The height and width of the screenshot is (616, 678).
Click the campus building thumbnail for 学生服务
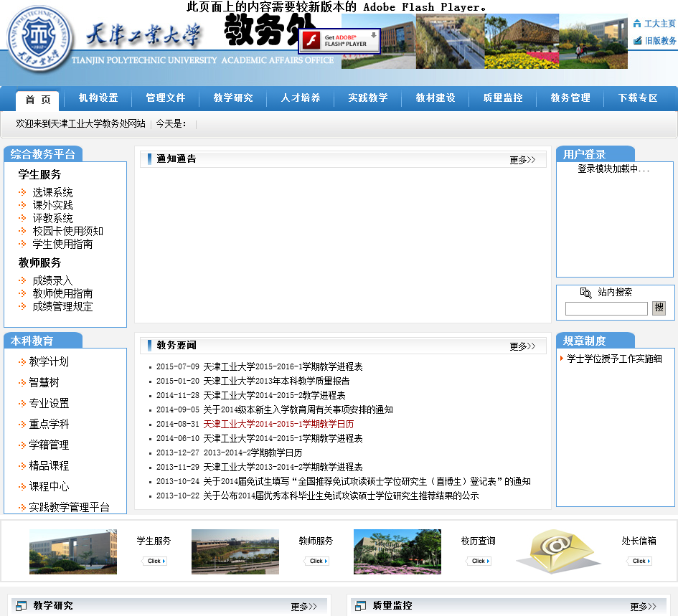pyautogui.click(x=73, y=551)
